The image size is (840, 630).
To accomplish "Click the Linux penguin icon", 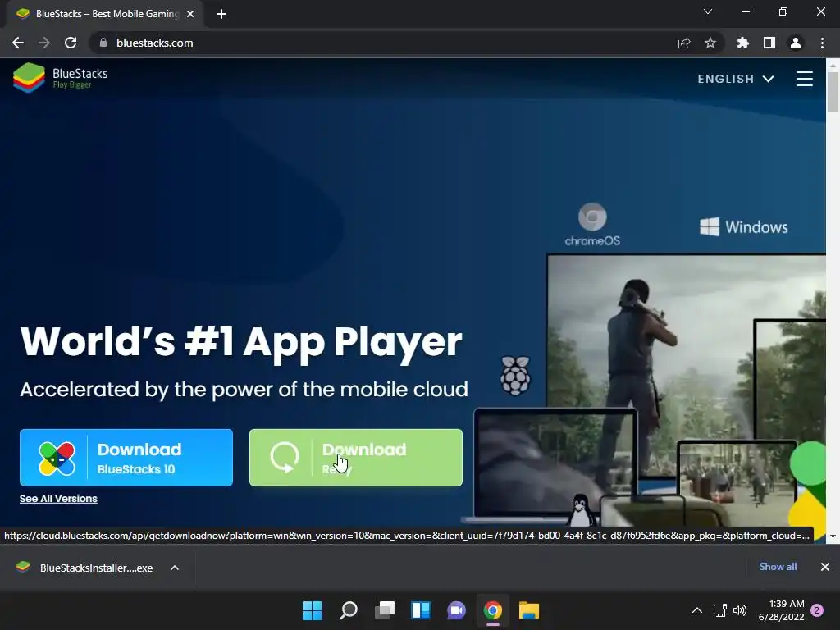I will point(582,509).
